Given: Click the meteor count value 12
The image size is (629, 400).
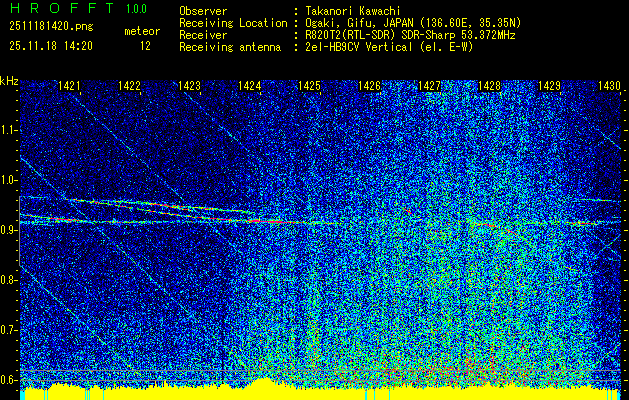Looking at the screenshot, I should click(145, 46).
